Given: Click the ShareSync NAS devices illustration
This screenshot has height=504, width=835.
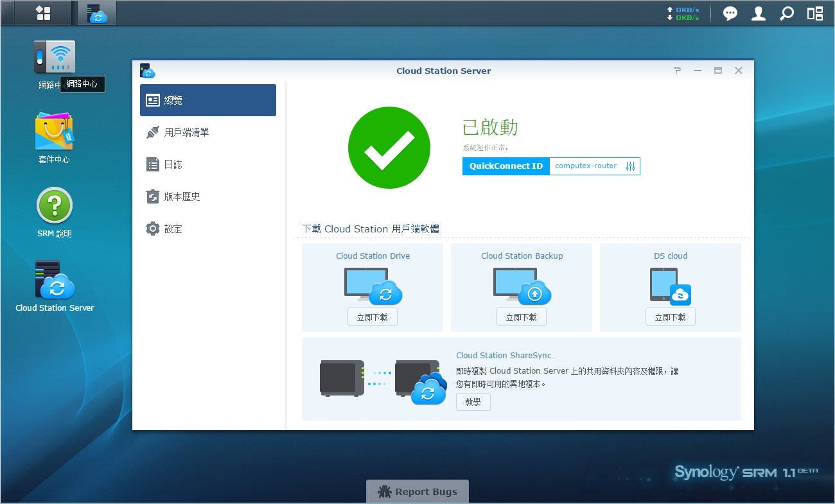Looking at the screenshot, I should point(383,381).
